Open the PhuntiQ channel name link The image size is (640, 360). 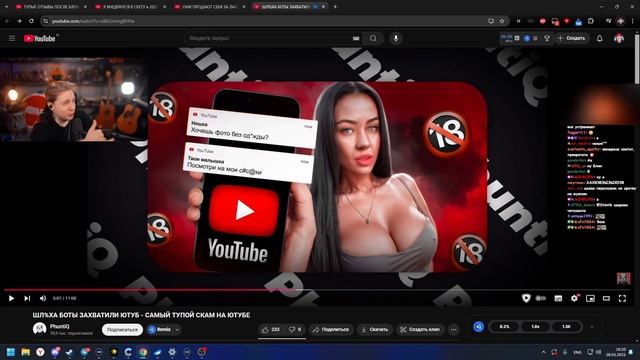coord(60,326)
